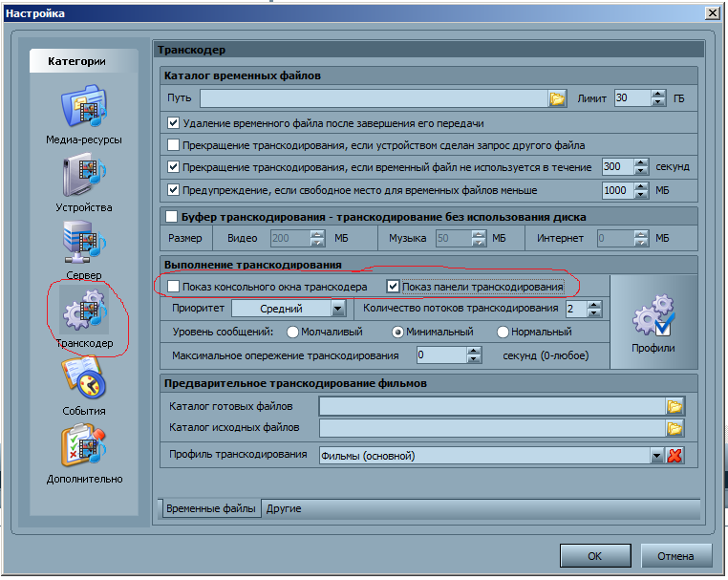The width and height of the screenshot is (728, 580).
Task: Select Молчаливый message level
Action: pyautogui.click(x=293, y=332)
